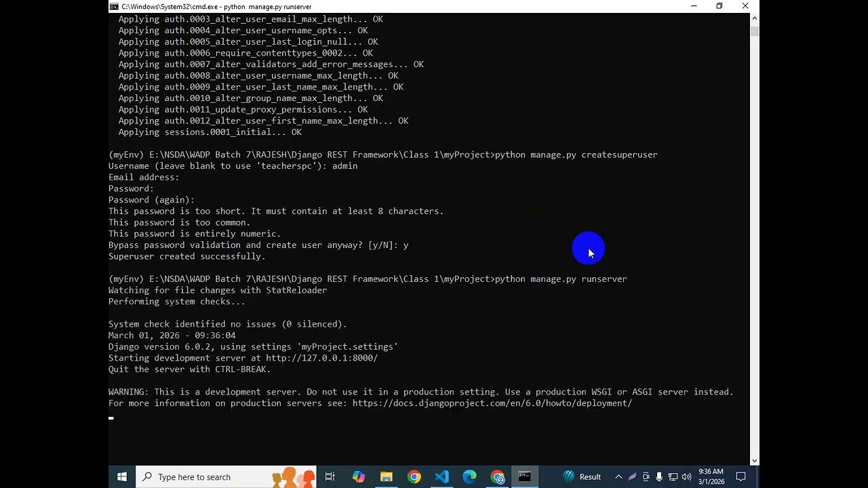Open the volume speaker tray icon
This screenshot has width=868, height=488.
pos(686,476)
